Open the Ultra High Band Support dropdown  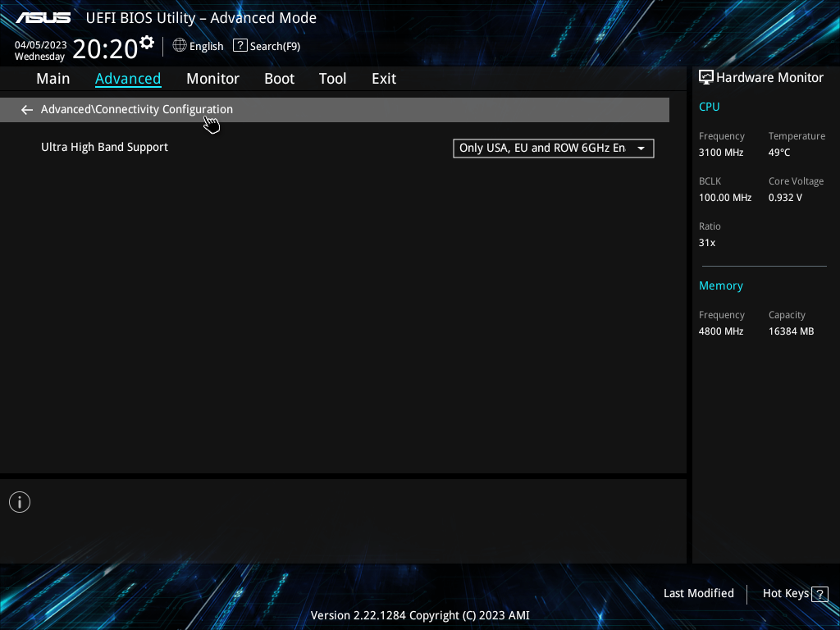(x=553, y=148)
